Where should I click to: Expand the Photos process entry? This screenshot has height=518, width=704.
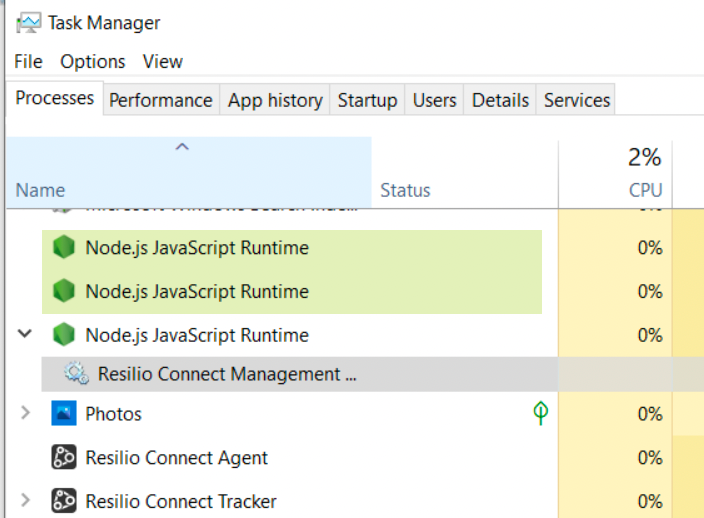pyautogui.click(x=26, y=414)
